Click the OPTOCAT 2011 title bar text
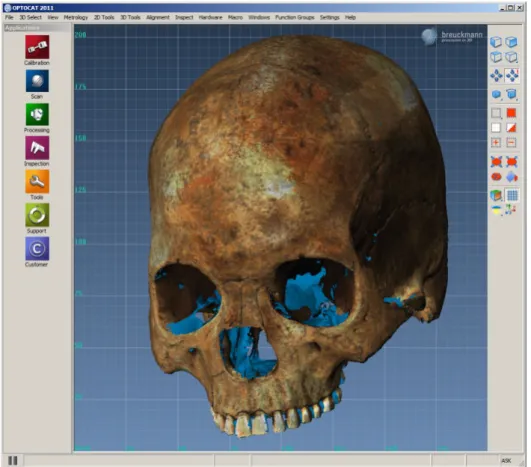531x467 pixels. click(33, 8)
